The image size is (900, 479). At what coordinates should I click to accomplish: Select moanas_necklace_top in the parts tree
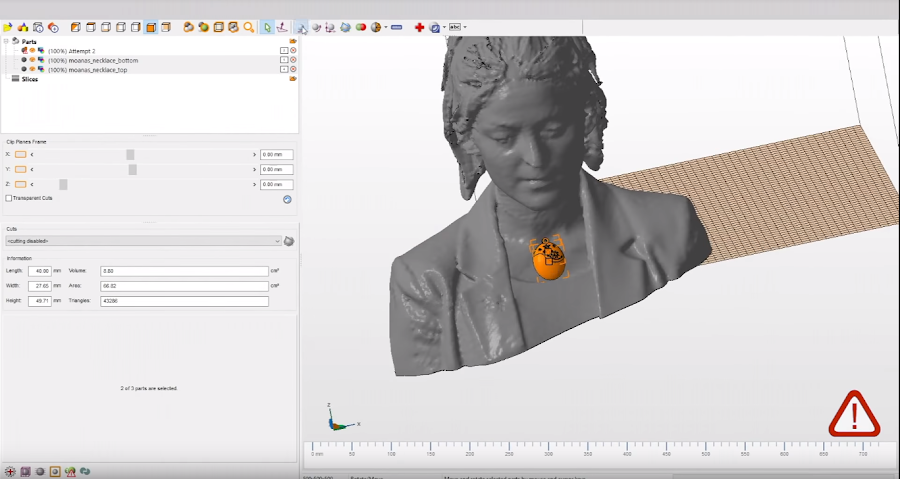(88, 70)
